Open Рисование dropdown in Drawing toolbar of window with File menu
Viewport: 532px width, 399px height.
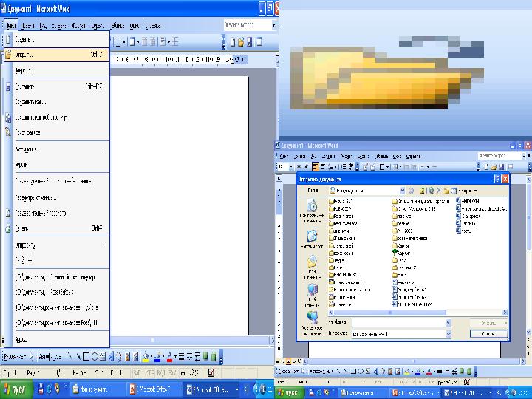[16, 357]
